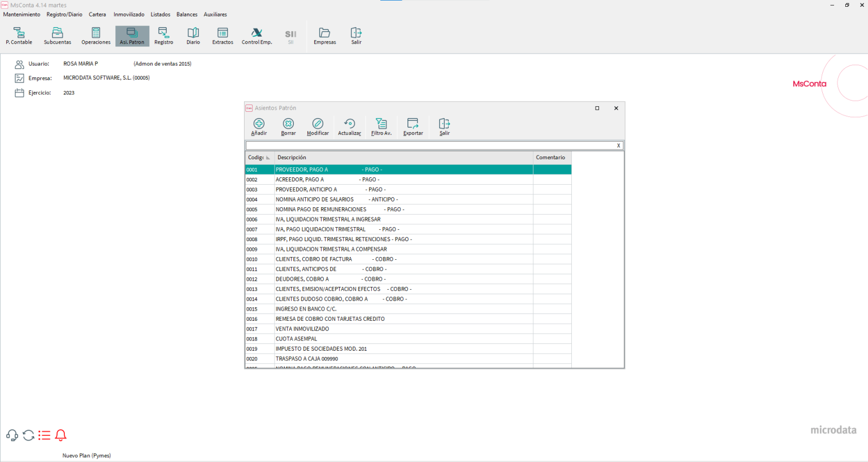Open the Diario book icon
868x462 pixels.
click(x=193, y=36)
